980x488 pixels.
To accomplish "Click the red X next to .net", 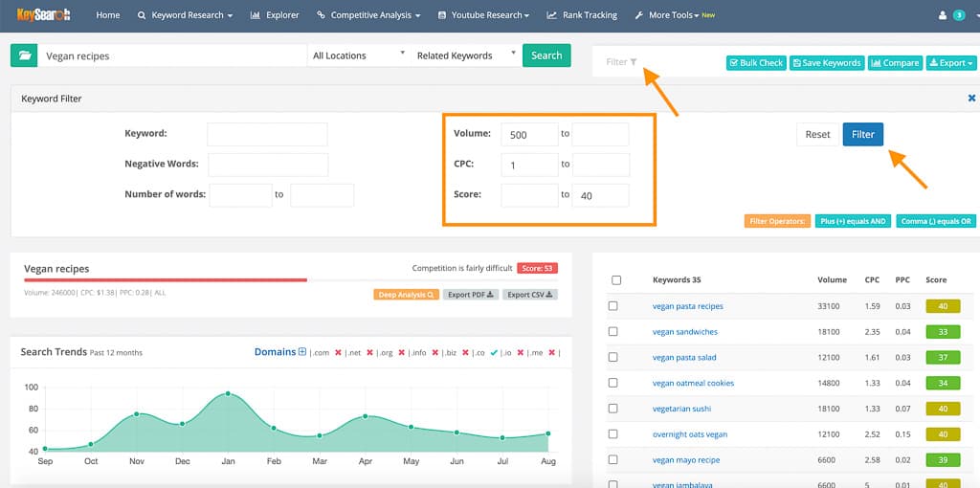I will (x=370, y=352).
